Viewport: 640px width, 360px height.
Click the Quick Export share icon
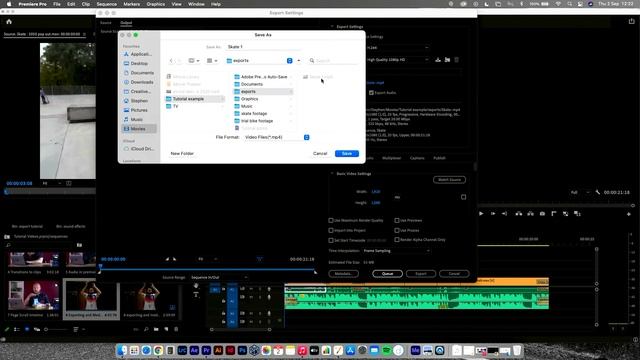(631, 22)
